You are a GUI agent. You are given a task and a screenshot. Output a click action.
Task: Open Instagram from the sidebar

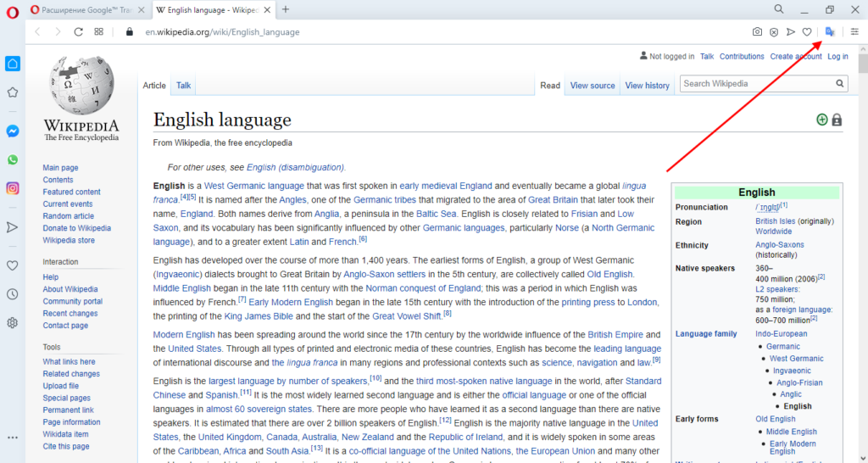tap(13, 188)
